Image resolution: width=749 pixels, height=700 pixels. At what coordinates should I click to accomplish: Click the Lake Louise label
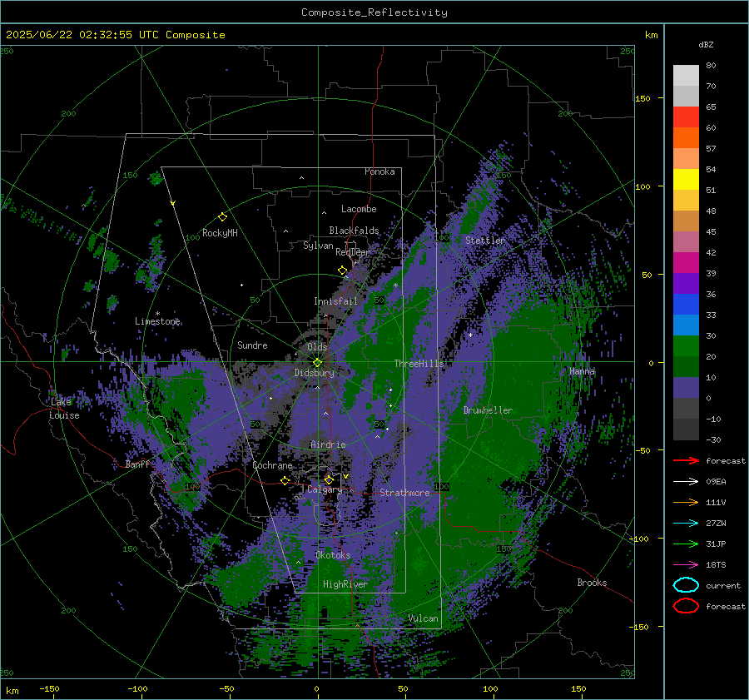tap(64, 409)
